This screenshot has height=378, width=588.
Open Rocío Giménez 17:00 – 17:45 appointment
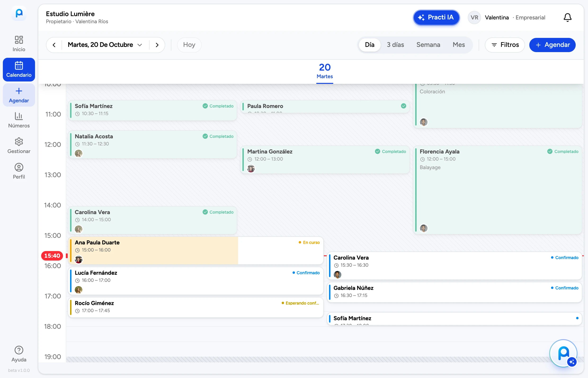[x=196, y=307]
